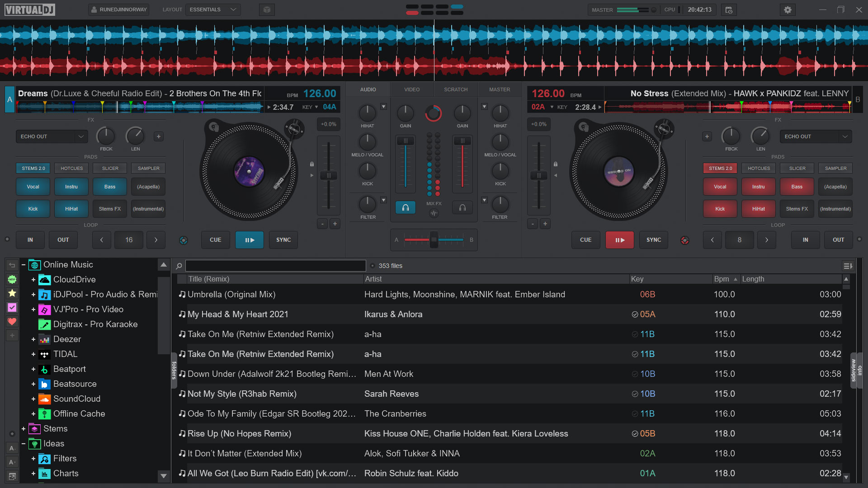Click the deck B headphone cue icon

pyautogui.click(x=462, y=207)
